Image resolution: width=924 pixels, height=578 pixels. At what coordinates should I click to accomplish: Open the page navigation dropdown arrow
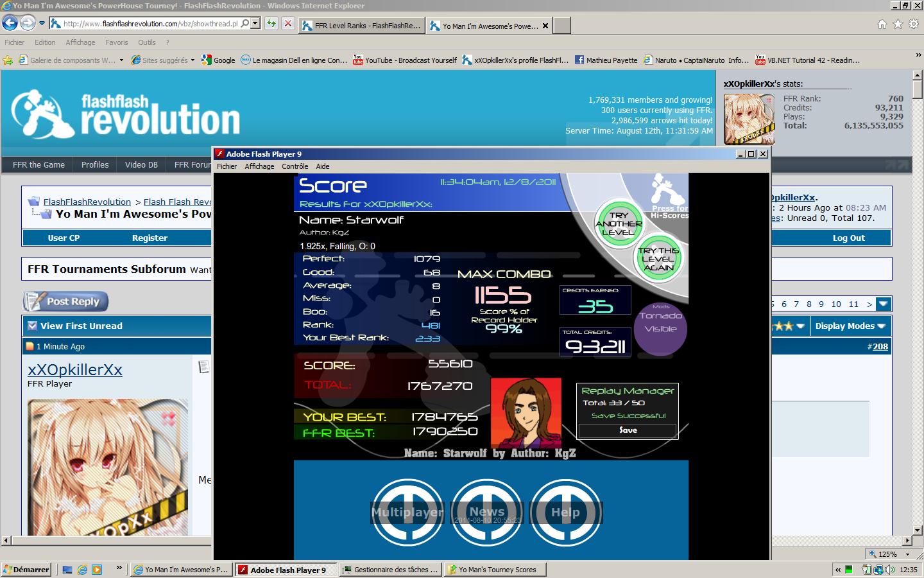coord(884,304)
